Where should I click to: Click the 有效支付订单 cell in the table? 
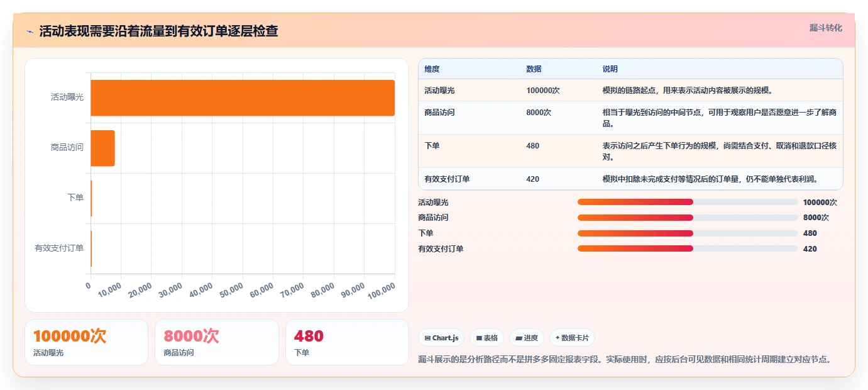[x=447, y=179]
